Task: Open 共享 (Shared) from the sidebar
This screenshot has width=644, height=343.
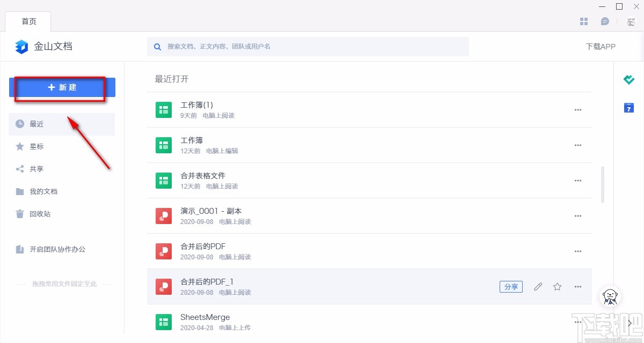Action: coord(36,169)
